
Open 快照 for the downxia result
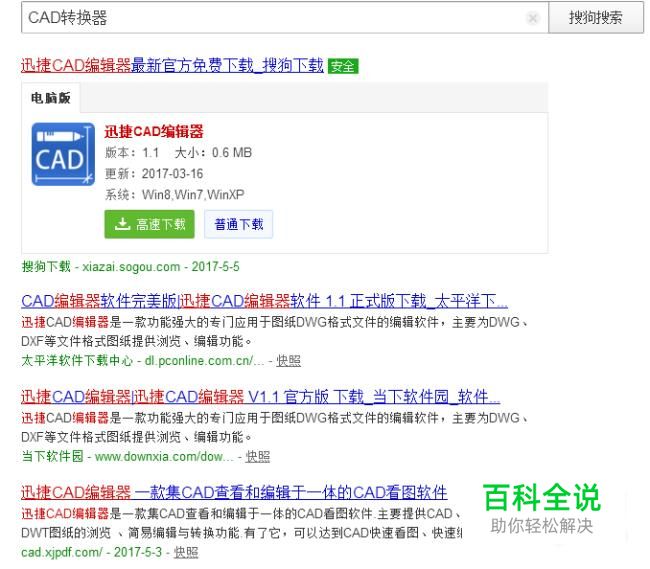tap(258, 456)
